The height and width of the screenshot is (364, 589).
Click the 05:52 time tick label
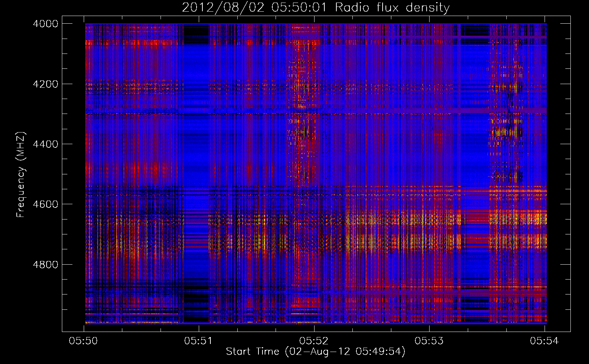click(314, 341)
